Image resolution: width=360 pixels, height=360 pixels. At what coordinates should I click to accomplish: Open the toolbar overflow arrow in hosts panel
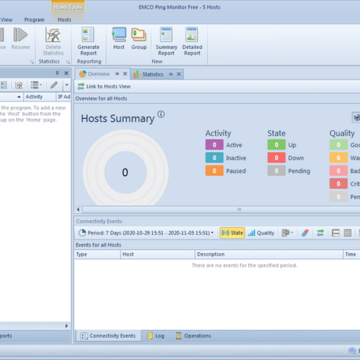click(67, 85)
